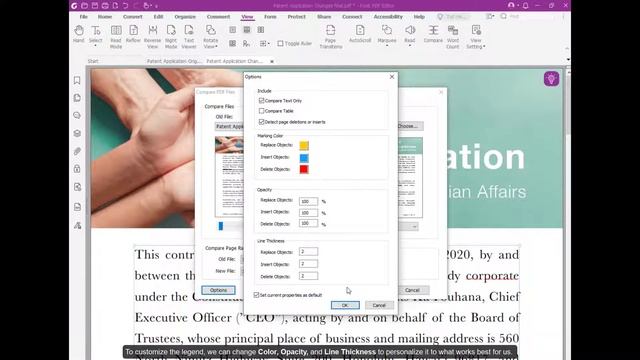Collapse the ribbon with the up chevron
This screenshot has height=360, width=640.
[567, 49]
